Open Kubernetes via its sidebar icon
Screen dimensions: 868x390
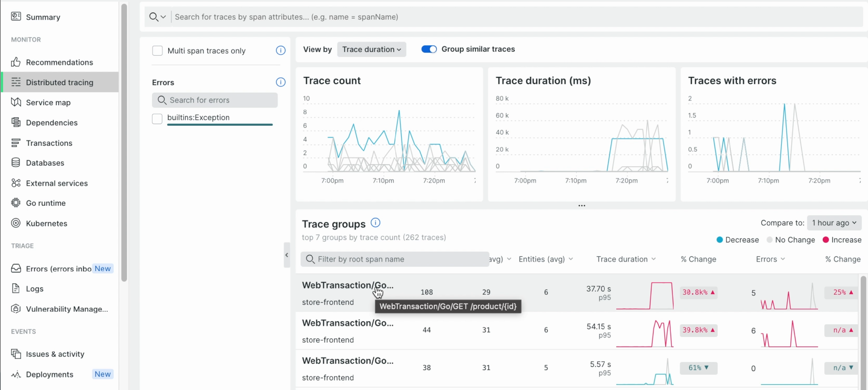16,223
